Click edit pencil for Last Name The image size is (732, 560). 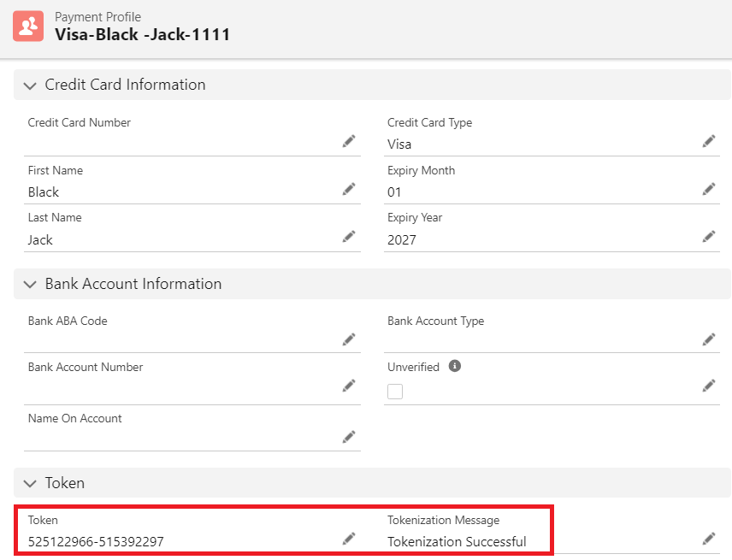[349, 236]
